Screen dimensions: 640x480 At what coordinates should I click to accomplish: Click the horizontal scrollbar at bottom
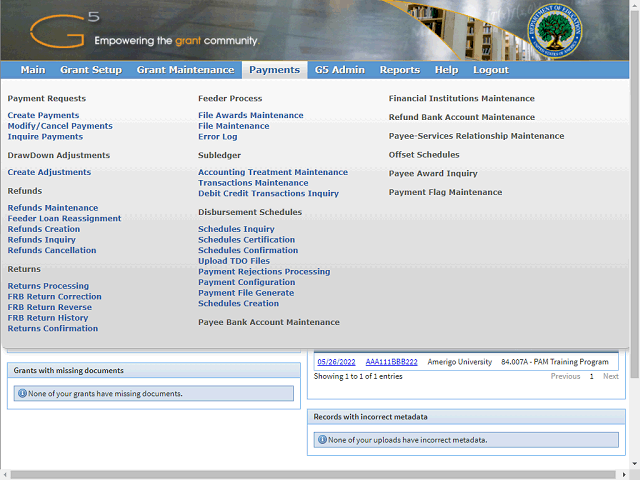[x=313, y=475]
